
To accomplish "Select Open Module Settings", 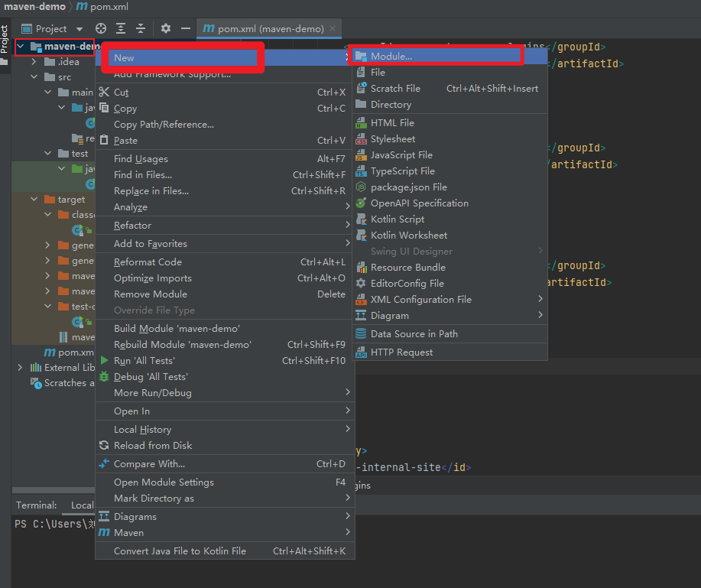I will click(x=226, y=482).
